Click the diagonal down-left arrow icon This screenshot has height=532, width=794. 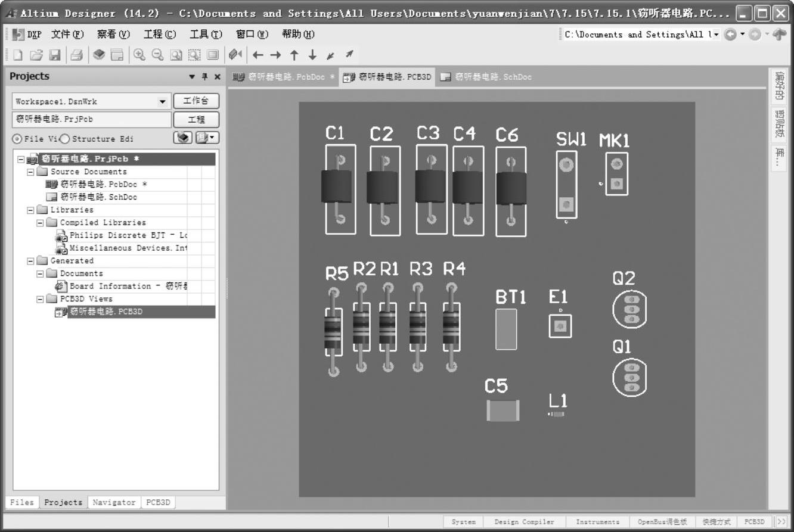331,56
